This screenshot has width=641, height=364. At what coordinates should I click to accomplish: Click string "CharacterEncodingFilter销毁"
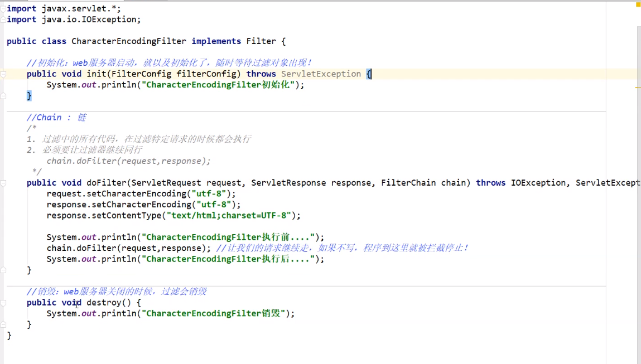(x=213, y=313)
